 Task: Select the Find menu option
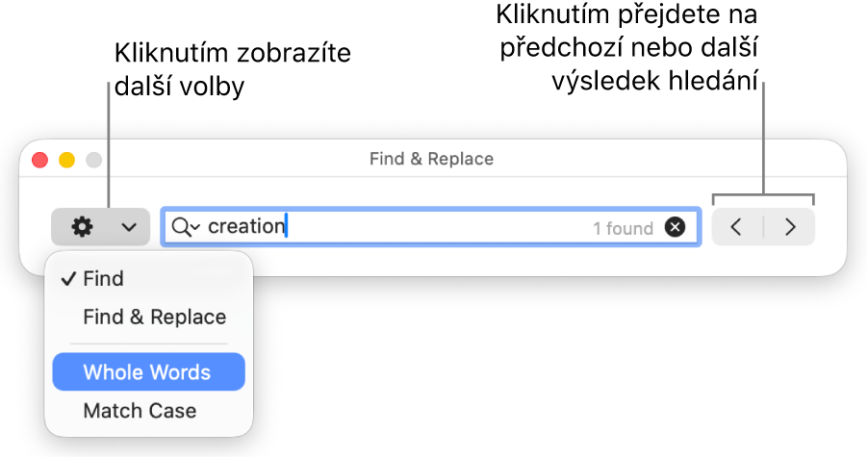(x=104, y=279)
